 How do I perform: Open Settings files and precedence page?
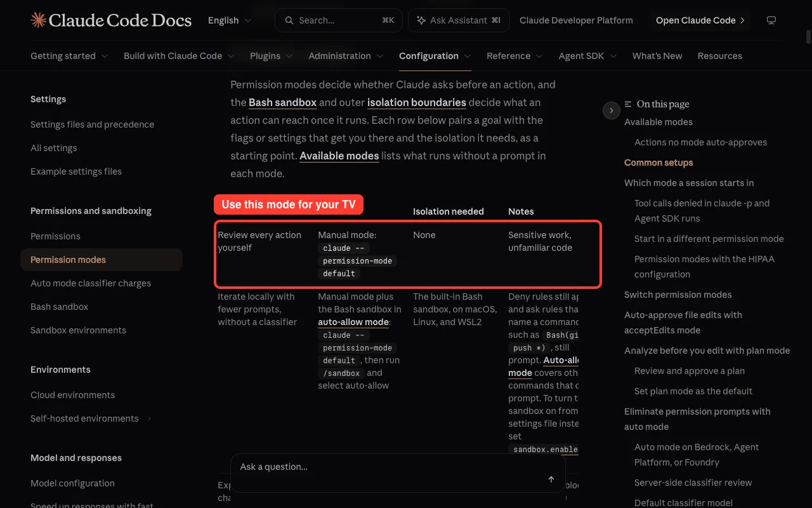coord(93,124)
